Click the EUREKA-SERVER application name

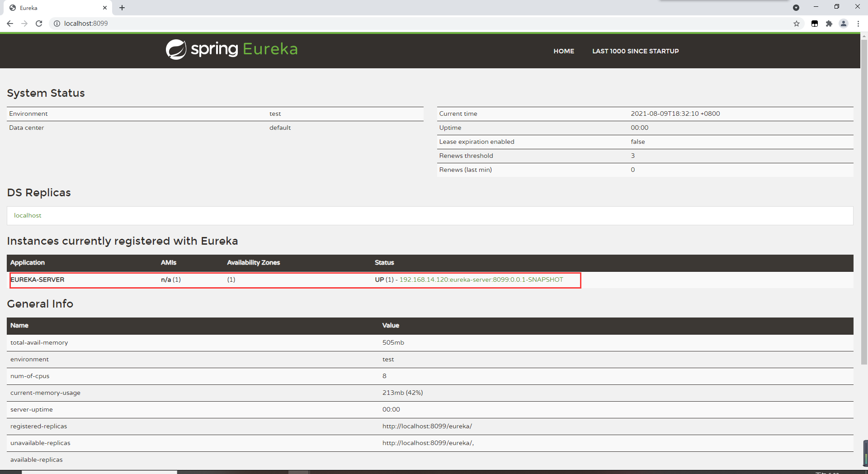(38, 280)
